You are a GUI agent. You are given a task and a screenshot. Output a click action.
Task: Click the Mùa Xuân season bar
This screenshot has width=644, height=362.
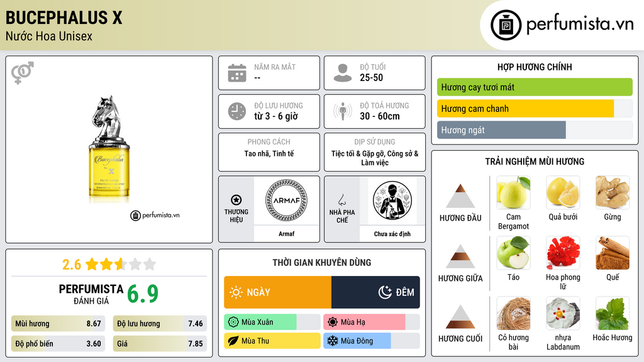coord(272,322)
